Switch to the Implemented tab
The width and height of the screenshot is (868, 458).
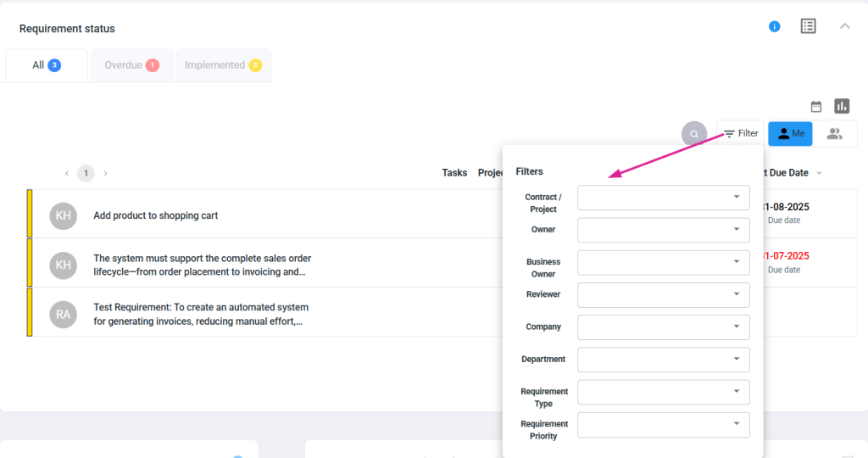point(223,65)
